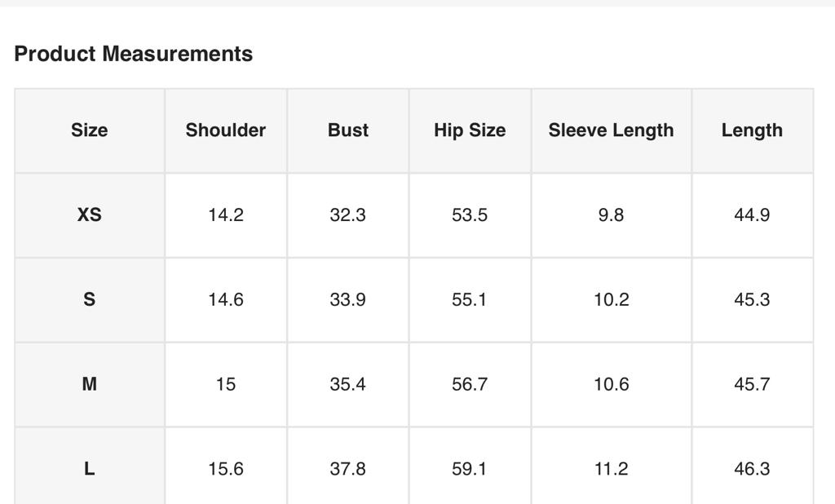
Task: Click the Product Measurements heading
Action: coord(134,54)
